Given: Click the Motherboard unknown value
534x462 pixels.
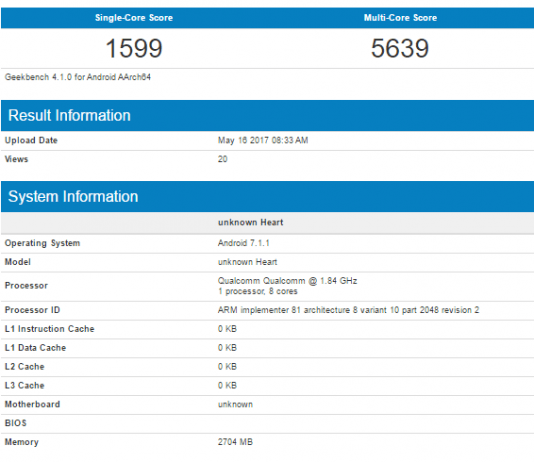Looking at the screenshot, I should click(x=235, y=404).
